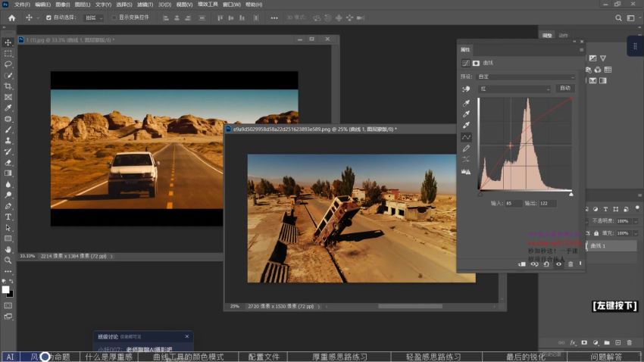The height and width of the screenshot is (362, 644).
Task: Select the Rectangle shape tool
Action: coord(8,239)
